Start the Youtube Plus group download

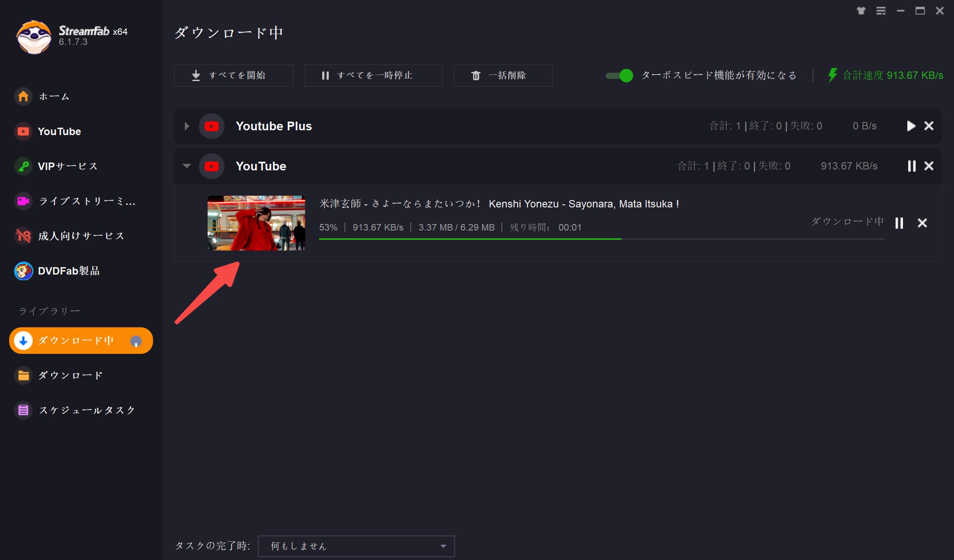911,126
